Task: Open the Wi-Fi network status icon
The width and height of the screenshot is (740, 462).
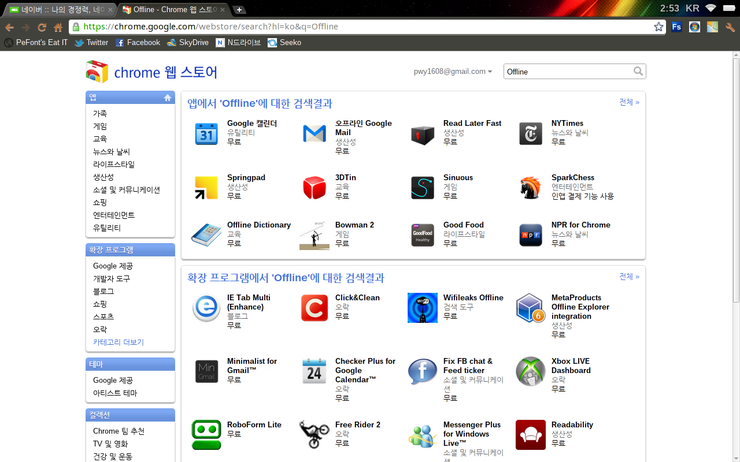Action: coord(711,8)
